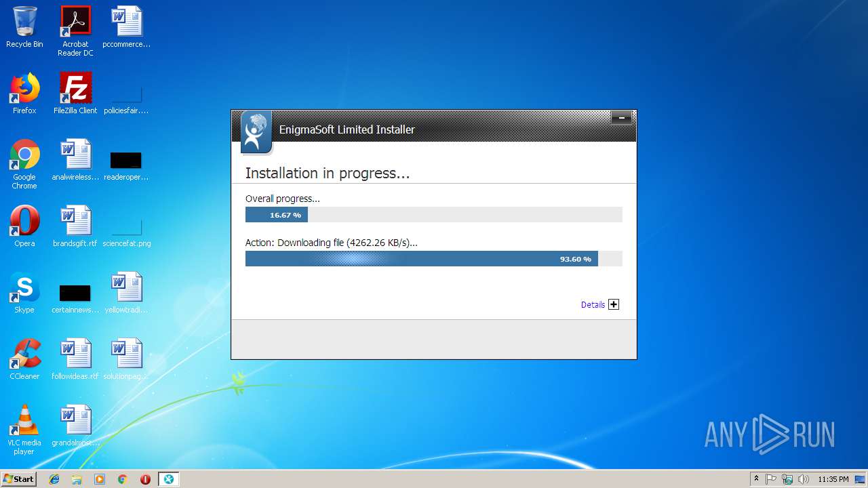868x488 pixels.
Task: Open Google Chrome desktop shortcut
Action: coord(24,164)
